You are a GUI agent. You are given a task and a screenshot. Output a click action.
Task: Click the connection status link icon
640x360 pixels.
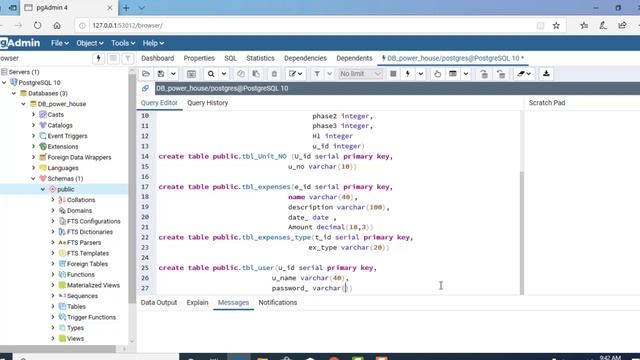[x=146, y=88]
